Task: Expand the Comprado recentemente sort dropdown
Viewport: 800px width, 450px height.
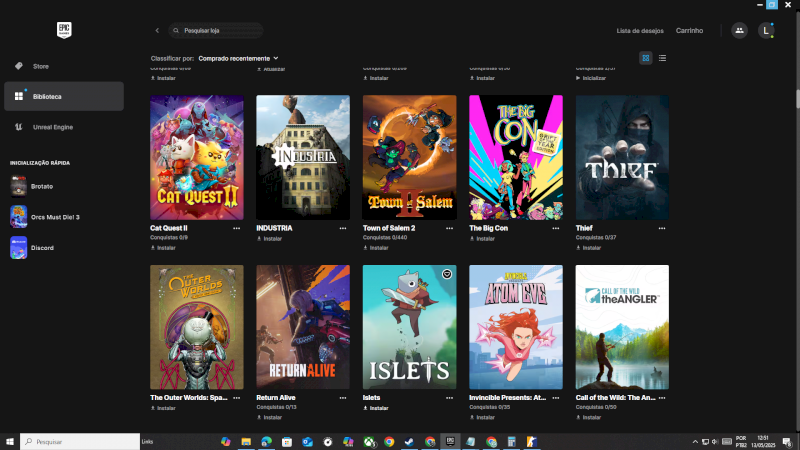Action: [x=238, y=58]
